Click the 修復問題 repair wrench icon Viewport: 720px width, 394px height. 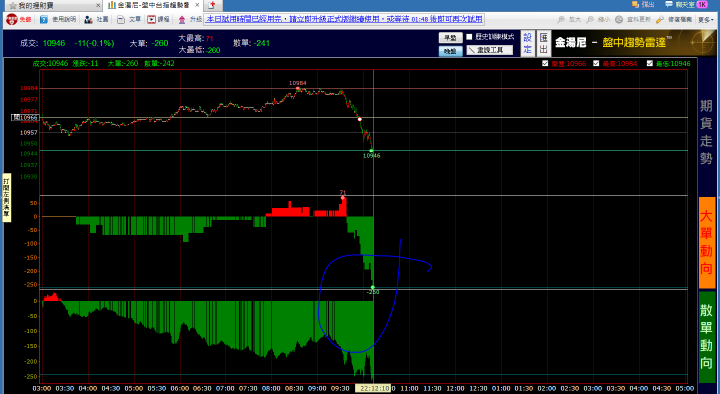coord(660,20)
